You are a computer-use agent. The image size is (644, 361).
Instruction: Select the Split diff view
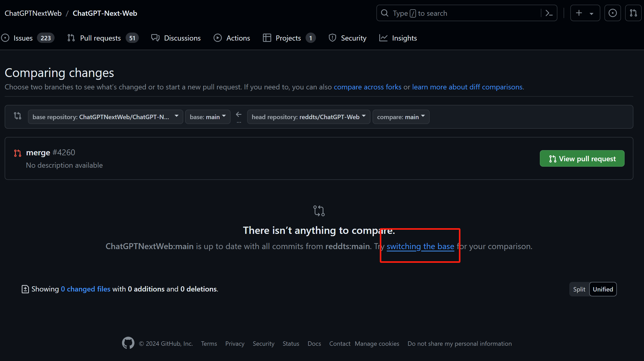(x=579, y=289)
